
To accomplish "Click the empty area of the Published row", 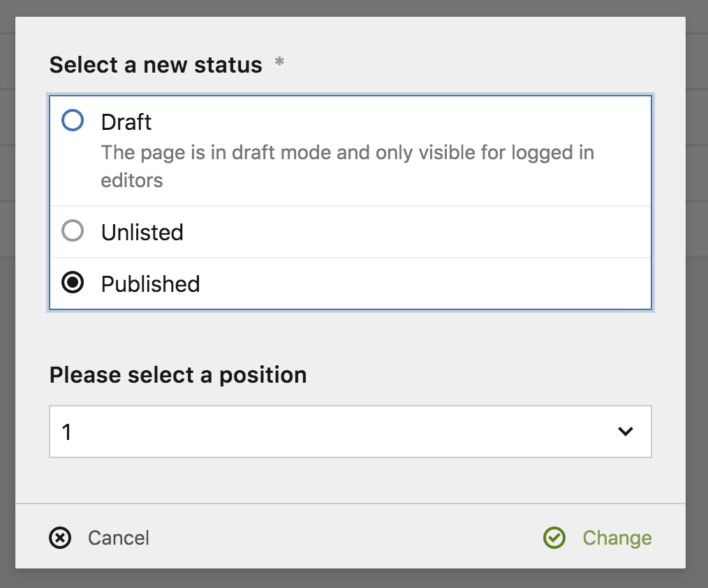I will 419,284.
